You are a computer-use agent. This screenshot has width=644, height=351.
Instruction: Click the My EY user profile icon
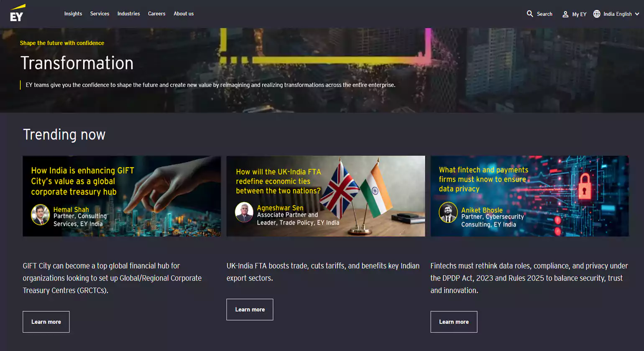click(565, 14)
